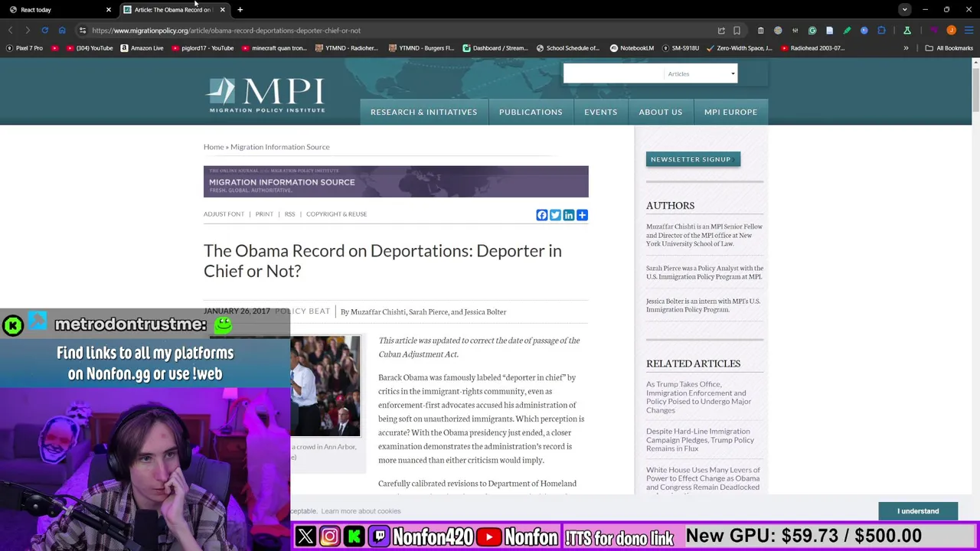This screenshot has width=980, height=551.
Task: Open Learn more about cookies link
Action: pos(361,511)
